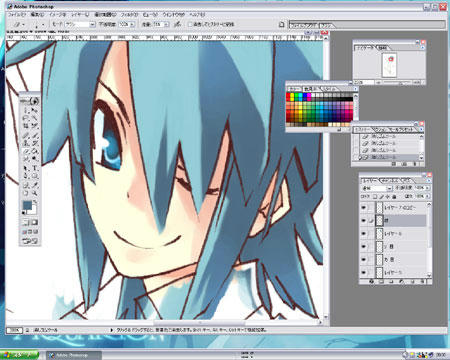Screen dimensions: 450x360
Task: Open the layer blend mode dropdown
Action: (389, 188)
